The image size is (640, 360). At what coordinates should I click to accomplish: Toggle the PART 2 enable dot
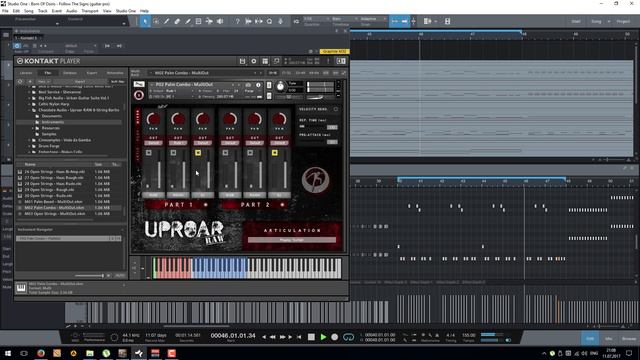(x=282, y=204)
